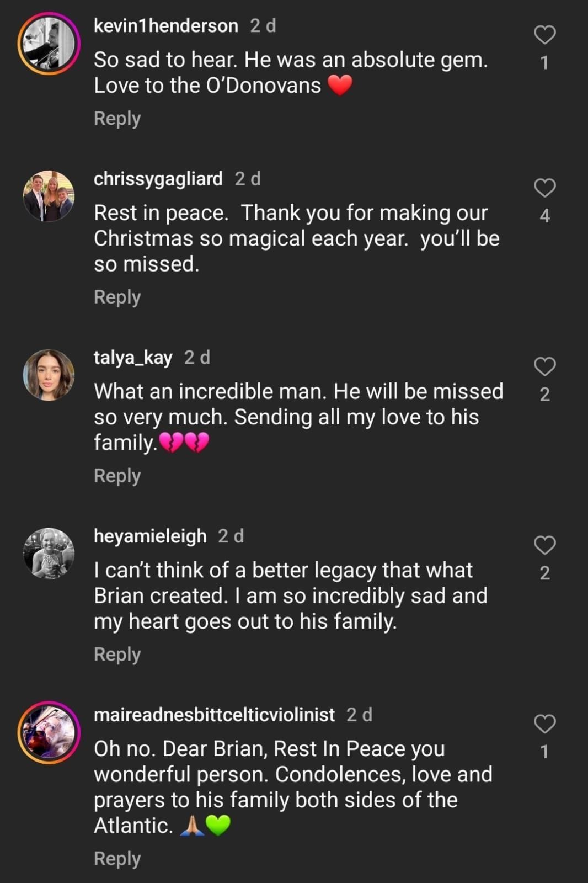Reply to chrissygagliard's comment
Image resolution: width=588 pixels, height=883 pixels.
(x=117, y=297)
